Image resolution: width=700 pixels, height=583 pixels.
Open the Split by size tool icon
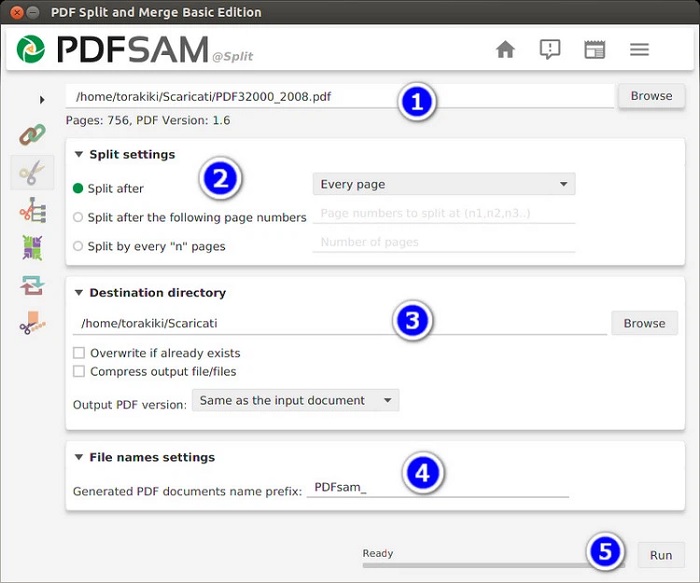point(32,323)
